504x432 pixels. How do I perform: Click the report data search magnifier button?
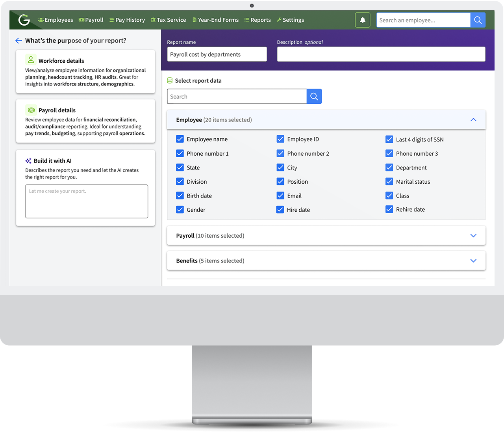coord(314,96)
